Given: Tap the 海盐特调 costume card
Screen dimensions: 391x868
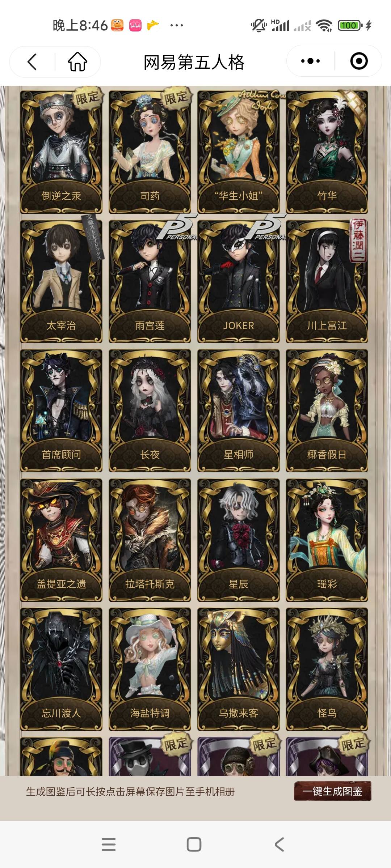Looking at the screenshot, I should point(150,669).
